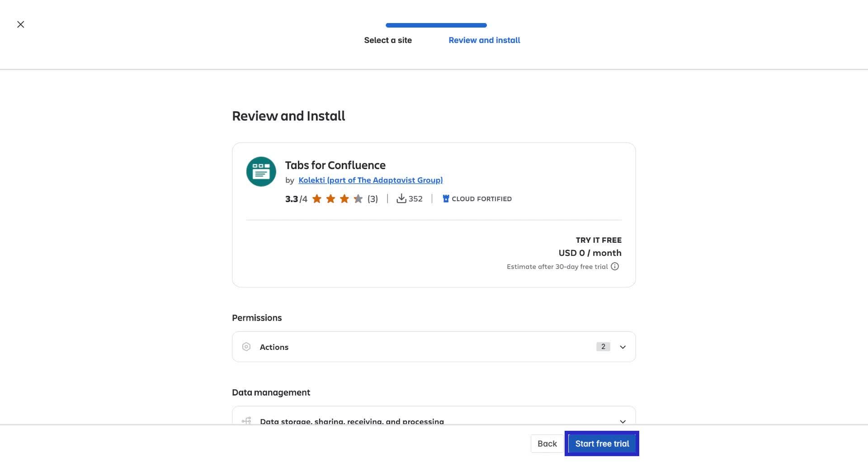
Task: Close the install dialog
Action: [21, 24]
